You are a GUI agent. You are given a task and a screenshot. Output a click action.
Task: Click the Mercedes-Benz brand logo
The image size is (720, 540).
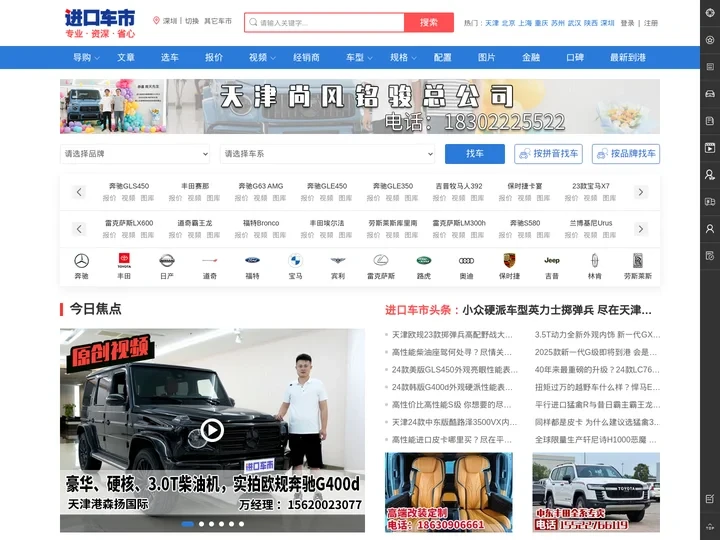(81, 261)
